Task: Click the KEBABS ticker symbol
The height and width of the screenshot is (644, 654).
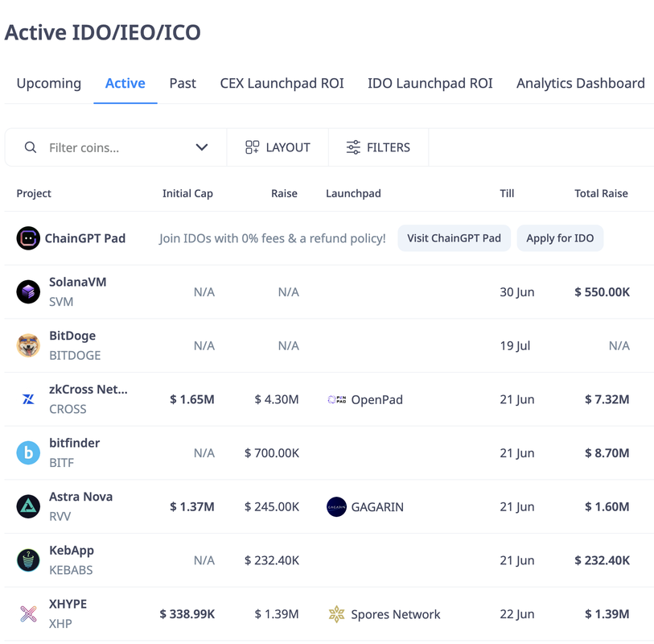Action: [x=71, y=570]
